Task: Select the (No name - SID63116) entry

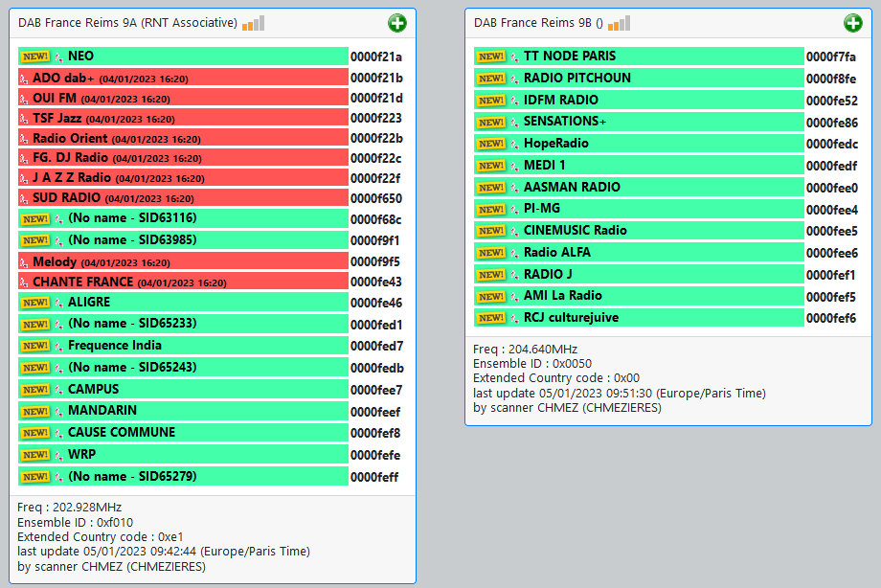Action: click(x=132, y=218)
